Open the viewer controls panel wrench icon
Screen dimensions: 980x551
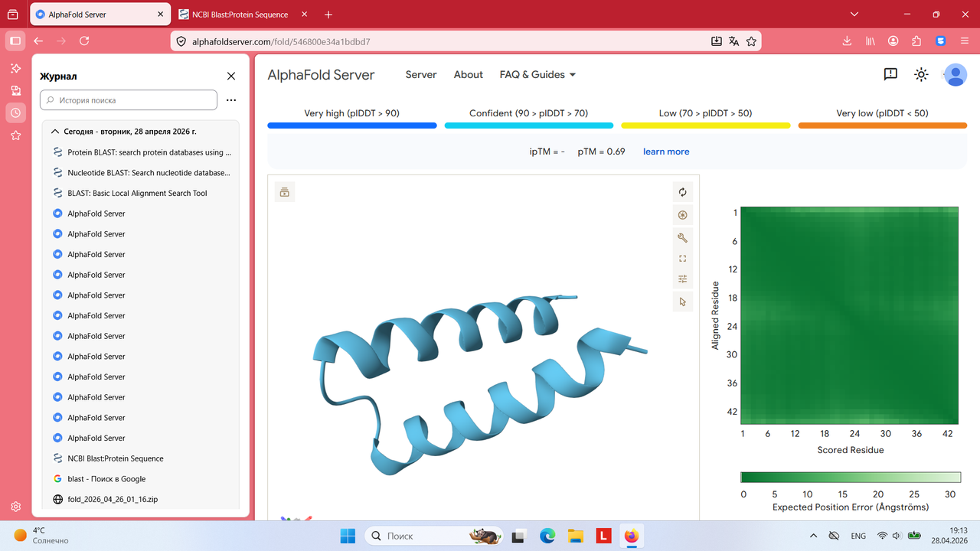683,237
